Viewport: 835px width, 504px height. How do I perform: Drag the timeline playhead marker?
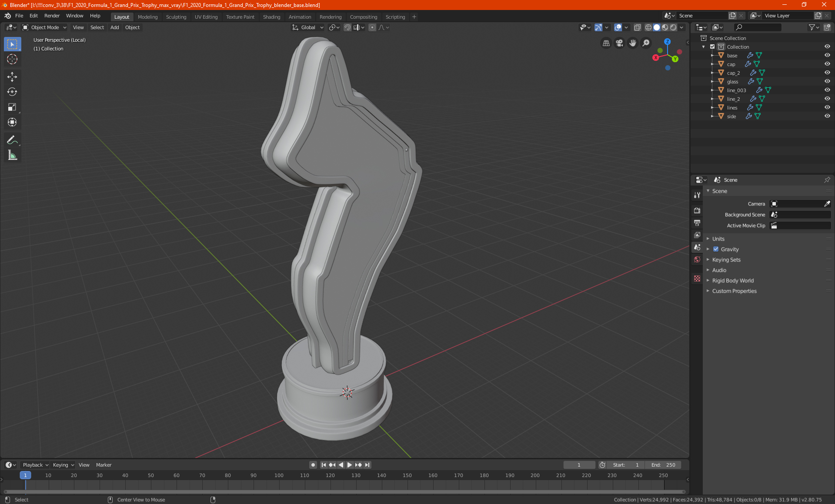25,475
